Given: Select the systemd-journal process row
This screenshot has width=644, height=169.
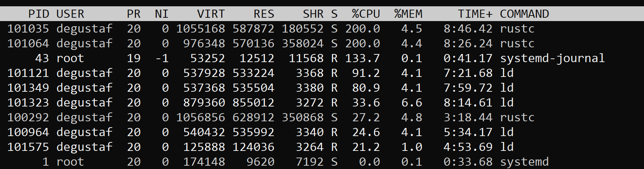Looking at the screenshot, I should [322, 58].
